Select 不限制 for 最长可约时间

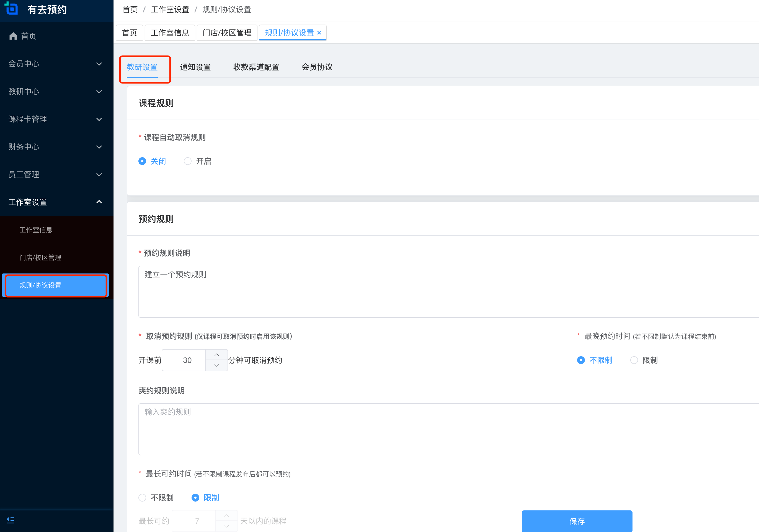tap(156, 498)
